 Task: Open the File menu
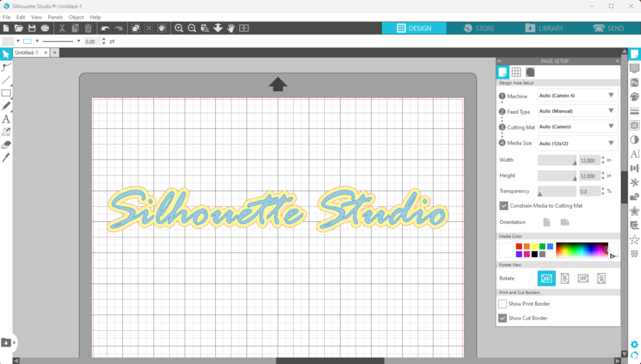[6, 17]
